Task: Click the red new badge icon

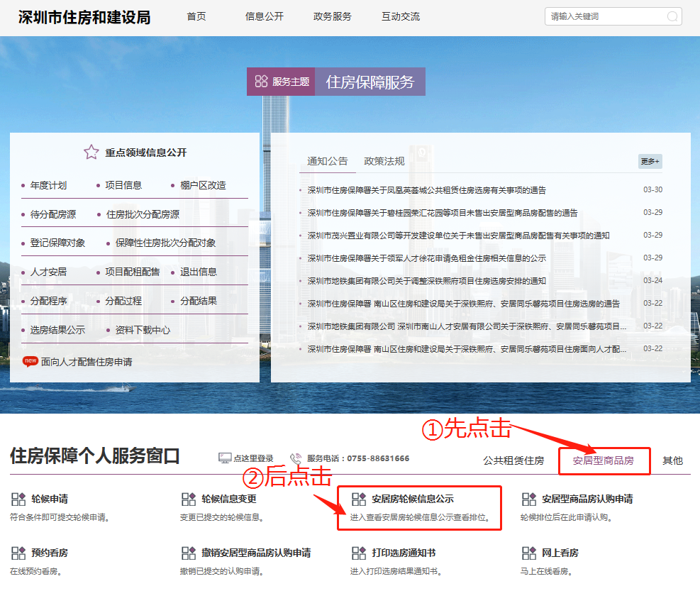Action: (30, 361)
